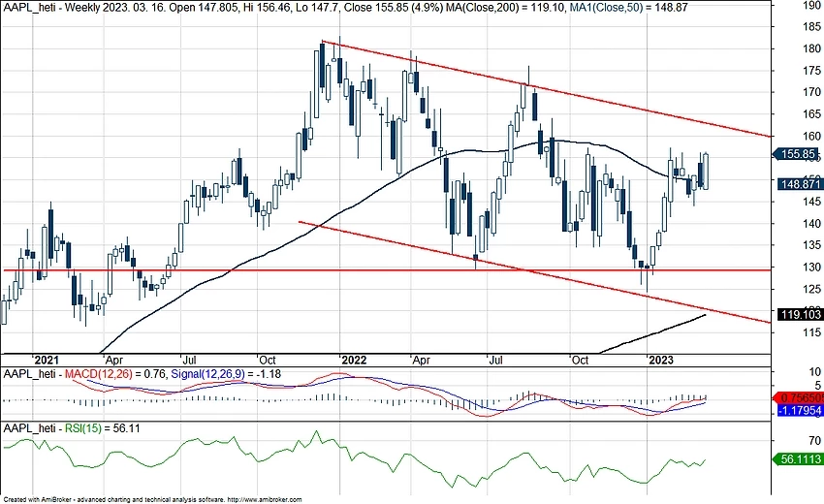Click the red MACD value label 0.756505

coord(800,397)
